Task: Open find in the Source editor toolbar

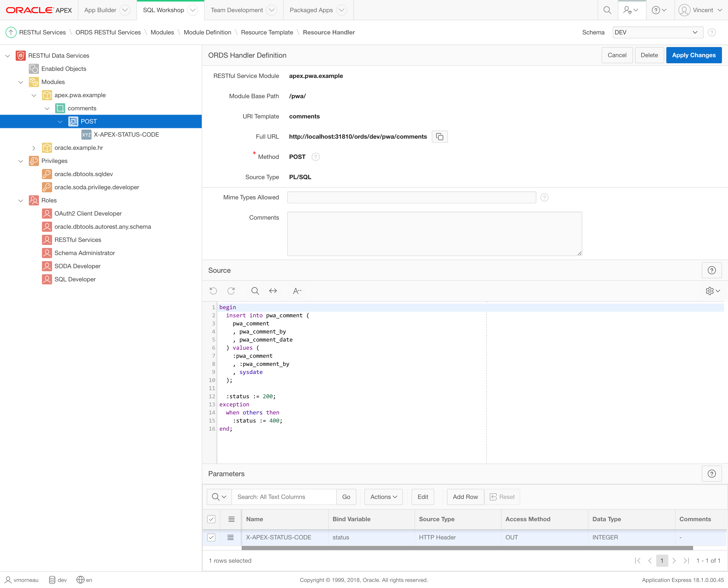Action: pos(255,291)
